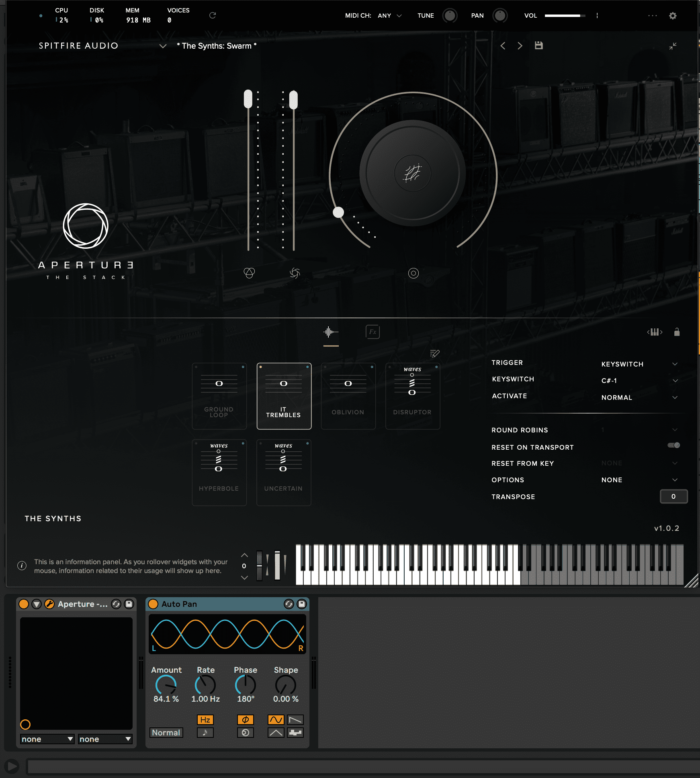
Task: Open the MIDI CH ANY dropdown
Action: (x=389, y=16)
